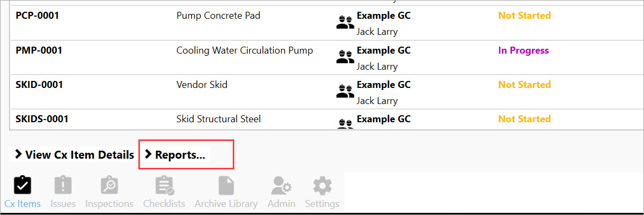Select the SKIDS-0001 item ID
The width and height of the screenshot is (644, 215).
click(x=42, y=119)
